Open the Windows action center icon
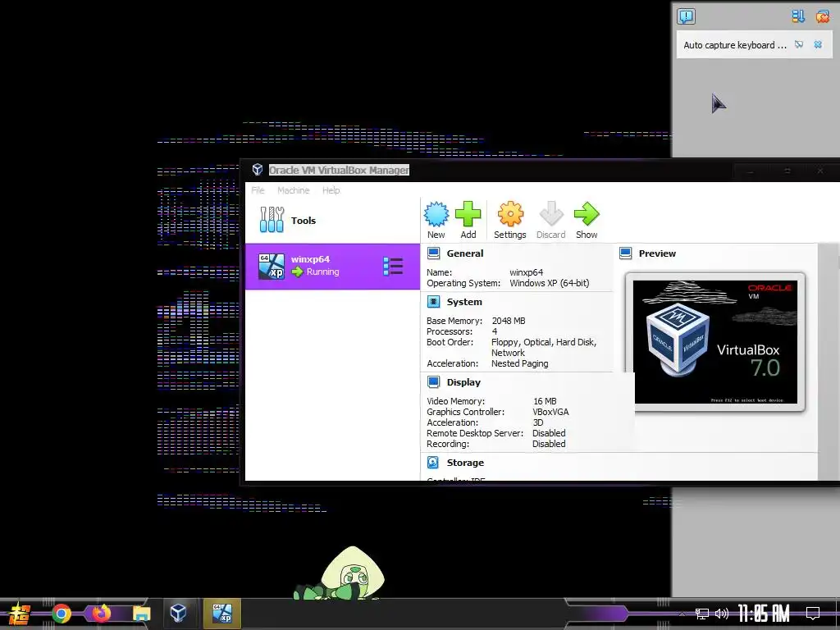The height and width of the screenshot is (630, 840). pyautogui.click(x=813, y=614)
